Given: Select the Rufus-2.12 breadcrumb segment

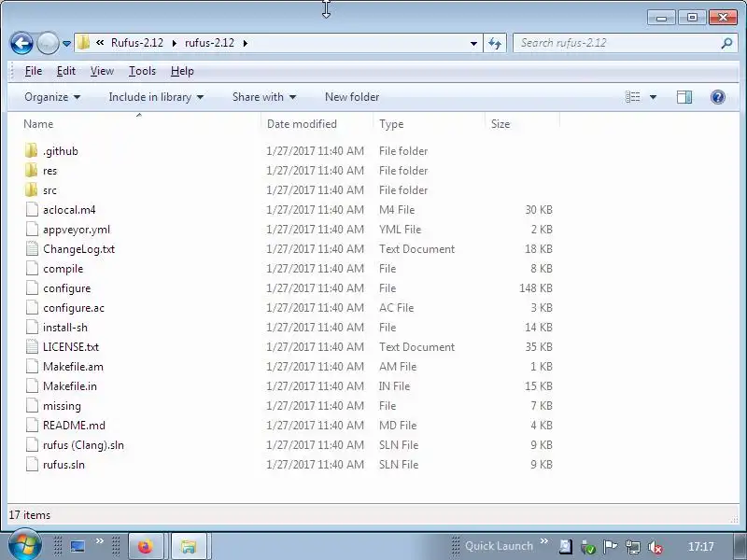Looking at the screenshot, I should (x=137, y=43).
